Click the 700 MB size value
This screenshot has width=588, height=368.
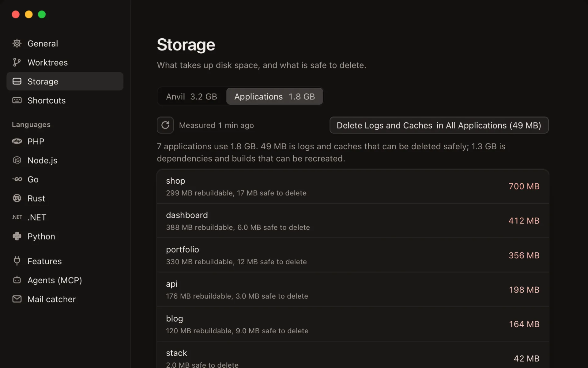[x=524, y=186]
